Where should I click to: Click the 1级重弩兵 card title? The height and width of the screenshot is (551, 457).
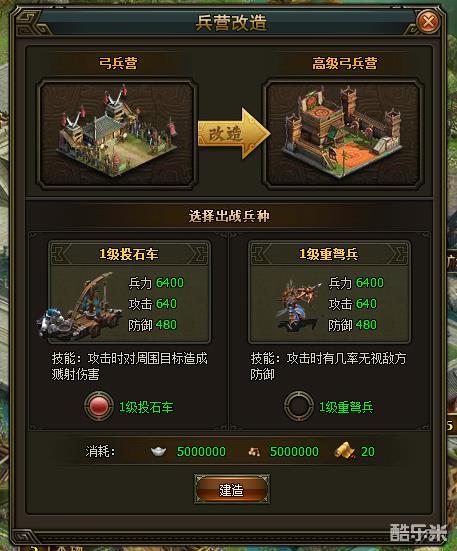click(x=329, y=254)
